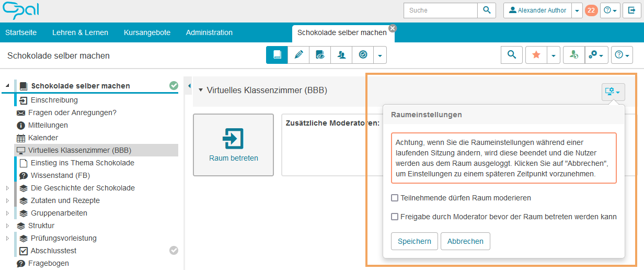Select the Struktur tree label
This screenshot has height=270, width=644.
(x=41, y=226)
